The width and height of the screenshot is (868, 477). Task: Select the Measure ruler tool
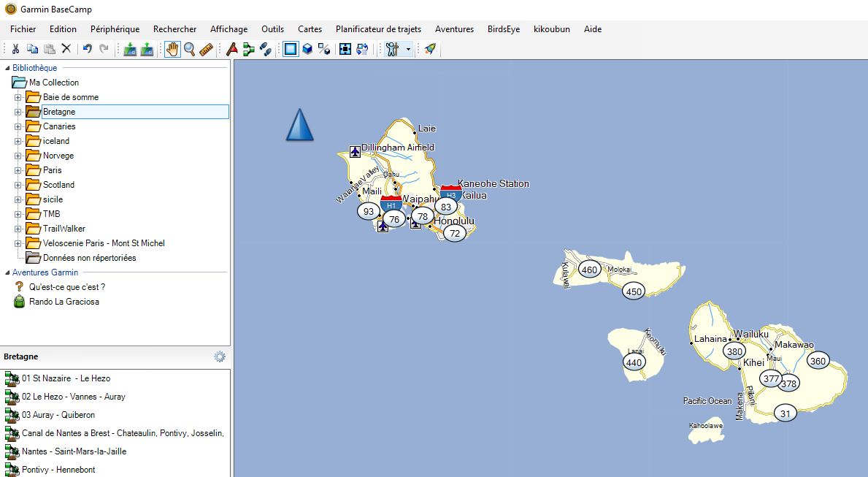point(206,49)
